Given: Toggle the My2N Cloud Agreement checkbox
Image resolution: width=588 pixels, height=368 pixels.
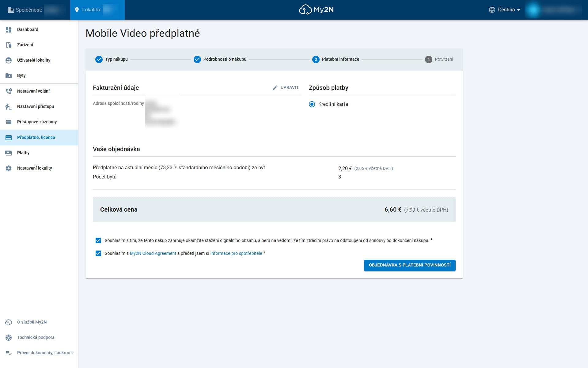Looking at the screenshot, I should point(98,253).
